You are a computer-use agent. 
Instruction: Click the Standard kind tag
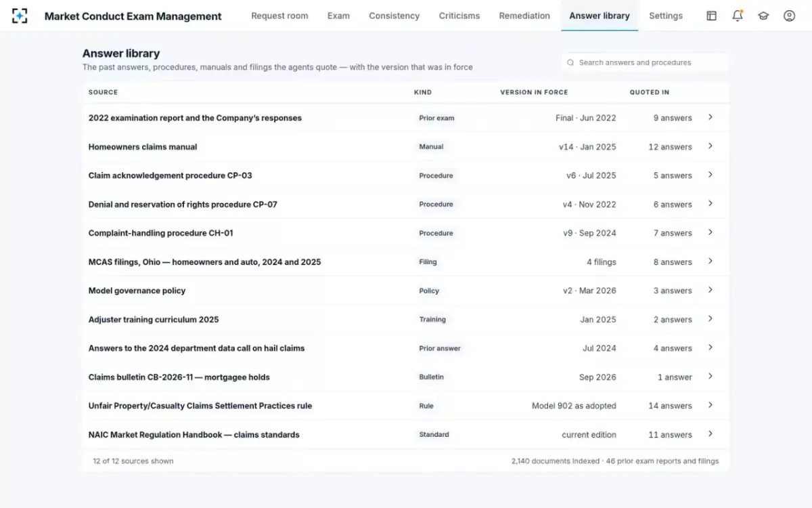[434, 435]
